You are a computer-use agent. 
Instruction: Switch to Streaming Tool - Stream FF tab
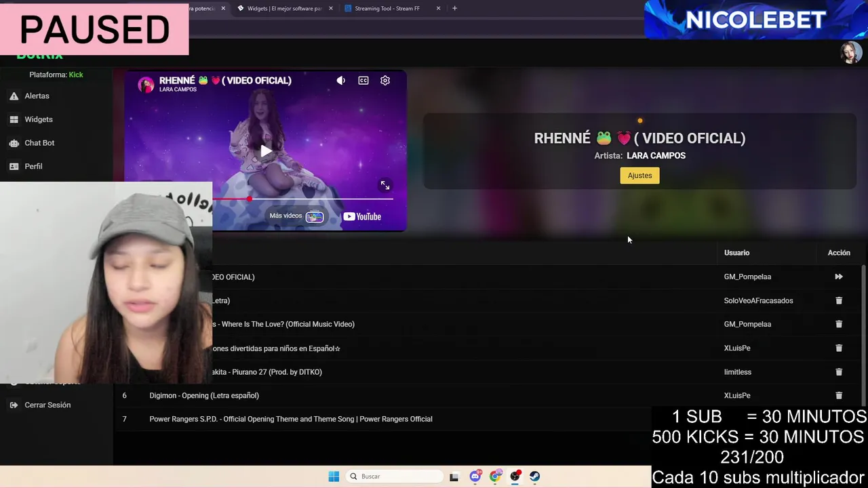[388, 8]
